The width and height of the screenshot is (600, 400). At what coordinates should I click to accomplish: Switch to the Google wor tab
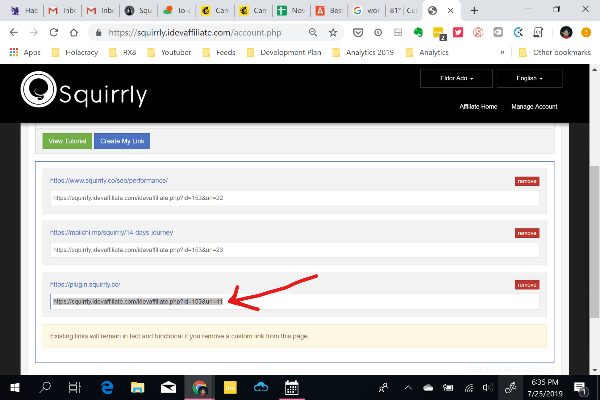tap(366, 11)
